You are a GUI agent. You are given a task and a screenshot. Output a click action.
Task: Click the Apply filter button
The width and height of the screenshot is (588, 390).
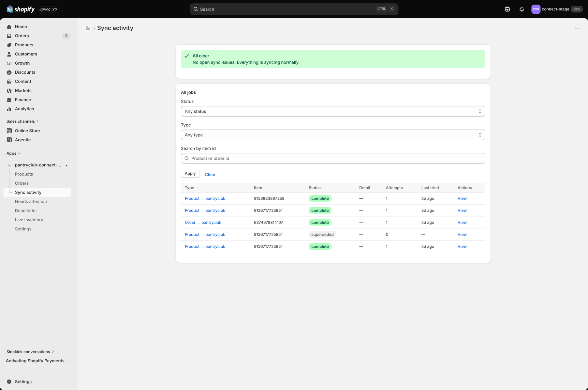[190, 173]
